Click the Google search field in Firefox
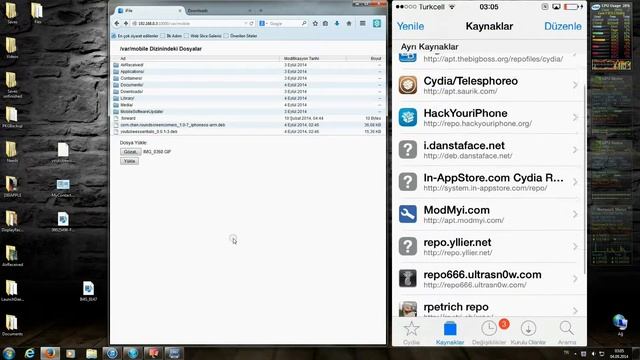Viewport: 640px width, 360px height. pos(284,24)
